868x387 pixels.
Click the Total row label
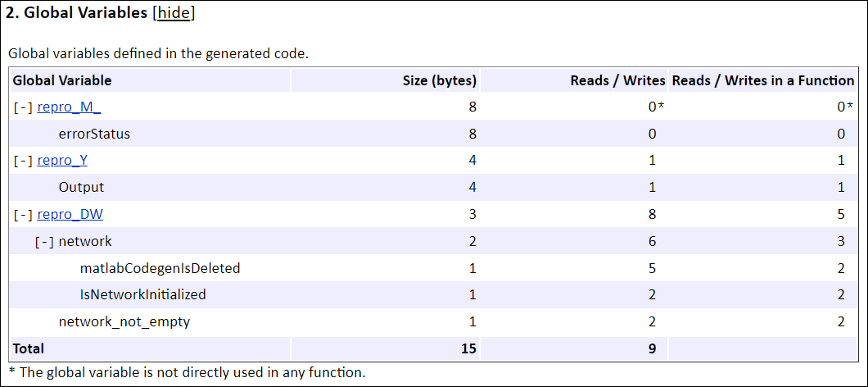click(29, 348)
